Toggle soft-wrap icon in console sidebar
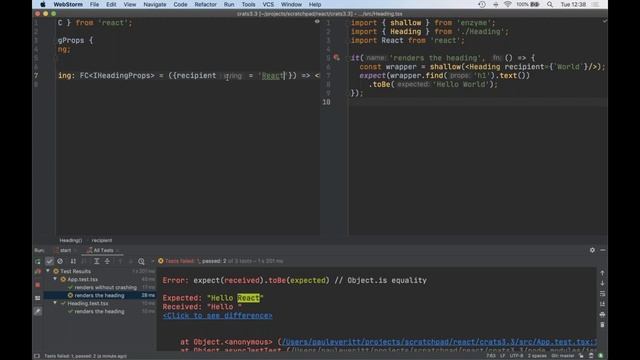This screenshot has height=360, width=640. coord(602,293)
